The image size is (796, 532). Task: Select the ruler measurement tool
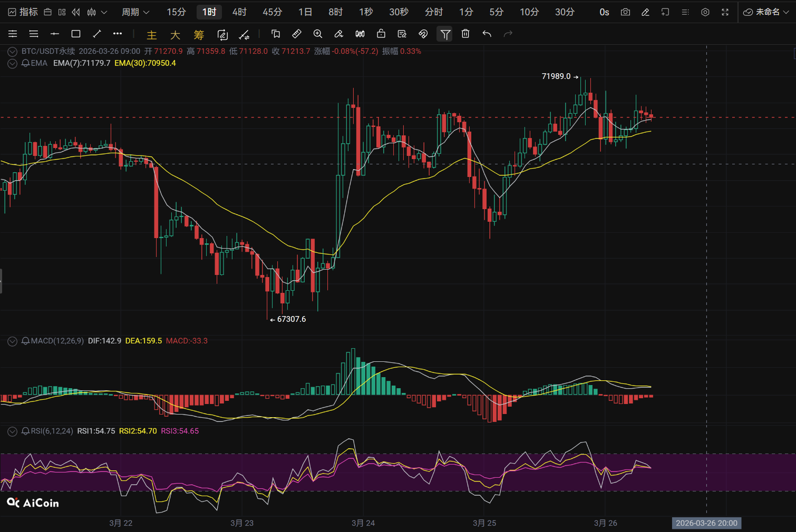297,34
